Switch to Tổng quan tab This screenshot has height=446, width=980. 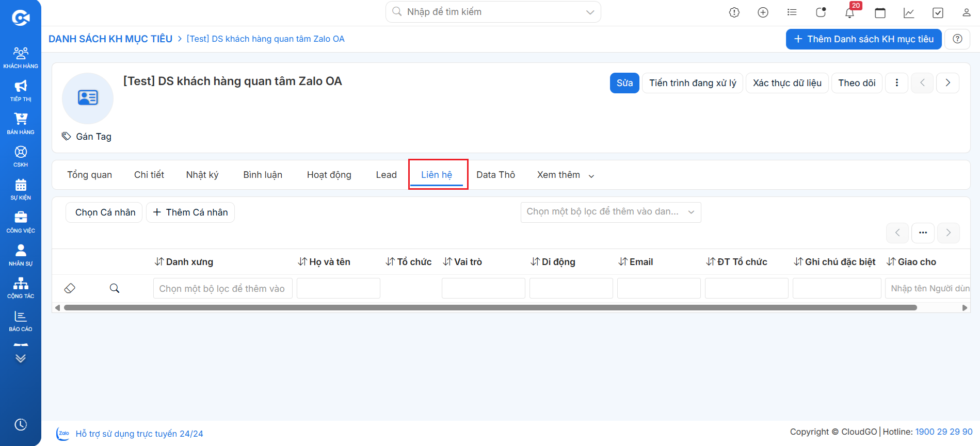coord(89,175)
